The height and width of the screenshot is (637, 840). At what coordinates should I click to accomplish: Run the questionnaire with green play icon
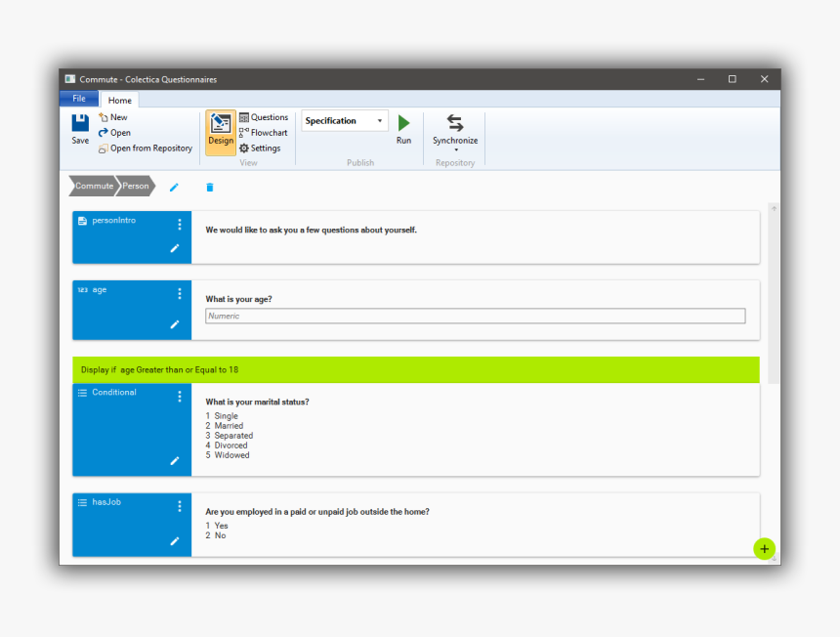click(x=403, y=124)
